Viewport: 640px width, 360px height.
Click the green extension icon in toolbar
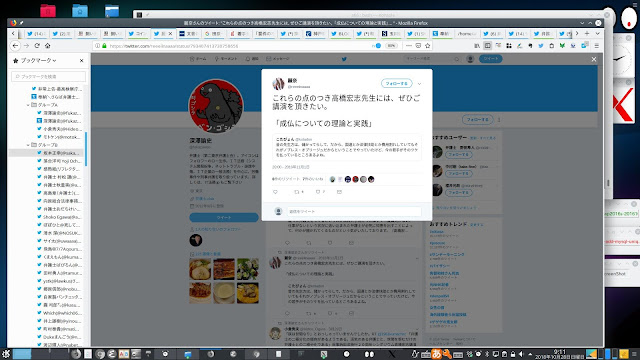562,46
